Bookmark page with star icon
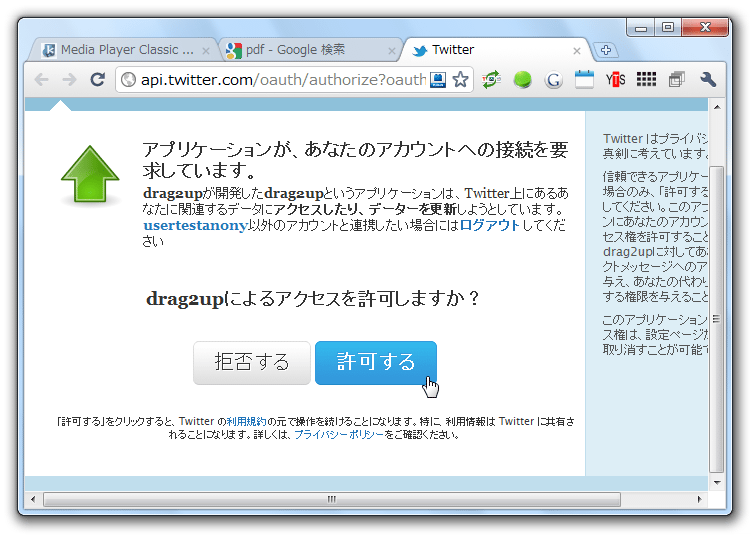Viewport: 755px width, 538px height. pyautogui.click(x=460, y=79)
